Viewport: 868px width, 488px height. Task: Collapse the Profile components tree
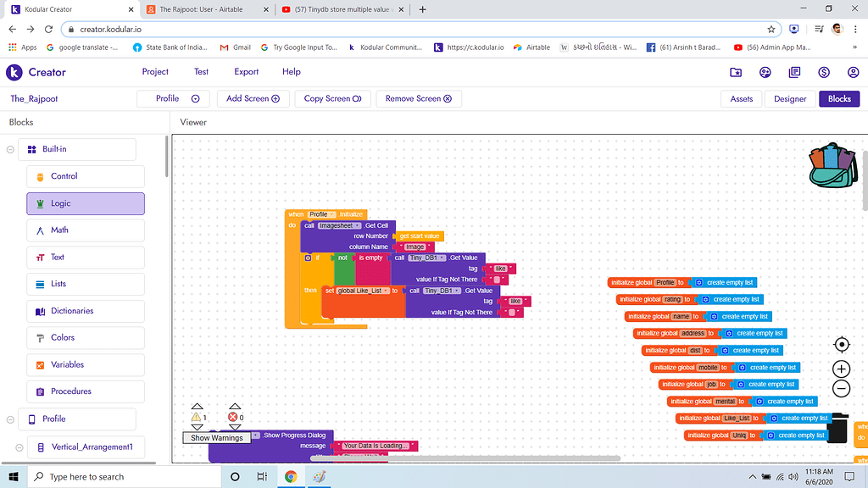pos(10,419)
